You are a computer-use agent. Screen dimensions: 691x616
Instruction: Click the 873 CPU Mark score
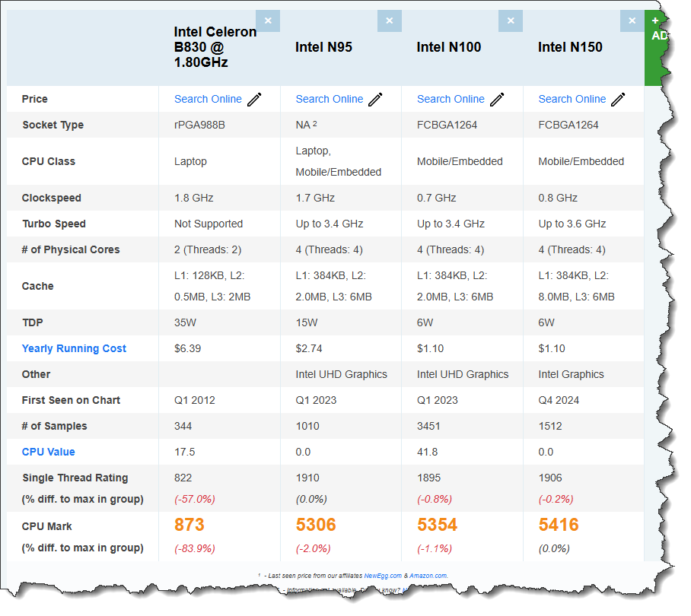189,525
